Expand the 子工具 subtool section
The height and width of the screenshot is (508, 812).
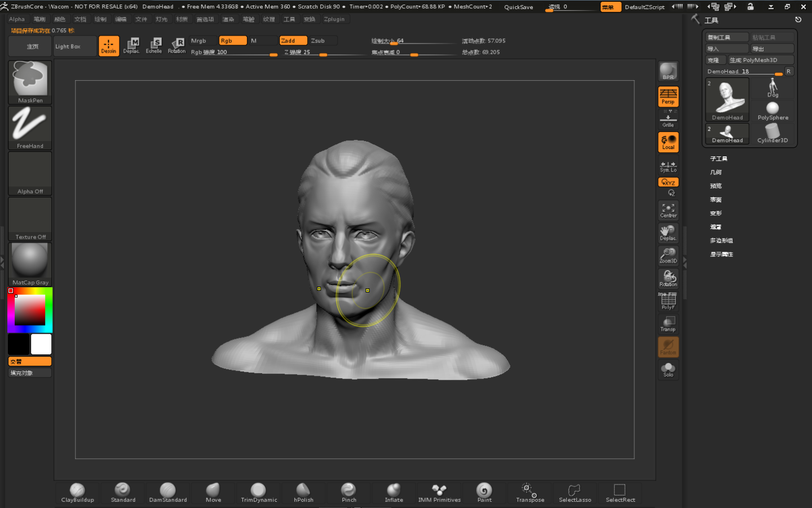point(718,159)
